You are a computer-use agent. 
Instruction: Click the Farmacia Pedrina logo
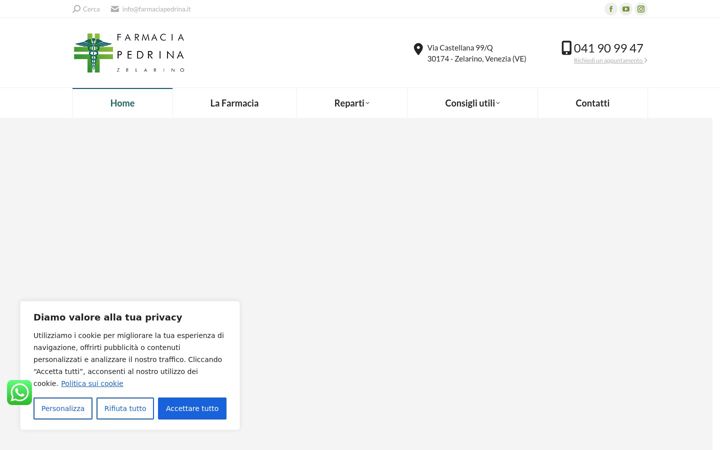point(129,53)
